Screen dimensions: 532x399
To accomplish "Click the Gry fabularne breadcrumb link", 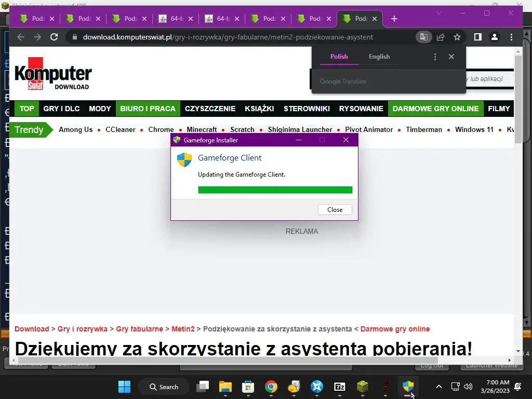I will tap(139, 329).
